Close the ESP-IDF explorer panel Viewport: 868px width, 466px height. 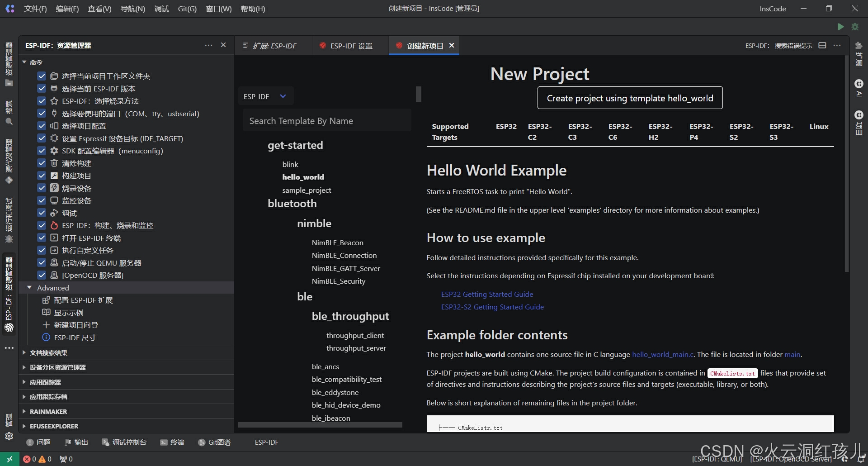click(x=223, y=45)
